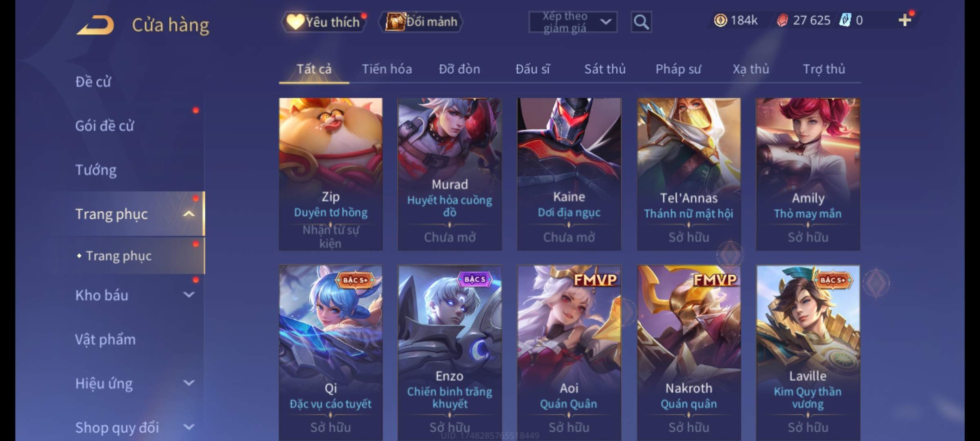Image resolution: width=980 pixels, height=441 pixels.
Task: Tap the gold coin currency icon
Action: click(x=720, y=20)
